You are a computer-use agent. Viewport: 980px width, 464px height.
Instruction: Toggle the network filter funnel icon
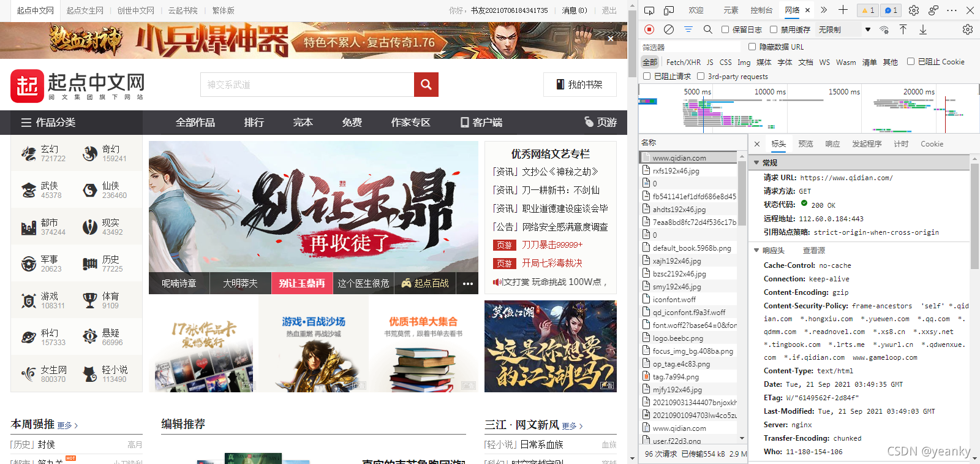click(x=688, y=29)
